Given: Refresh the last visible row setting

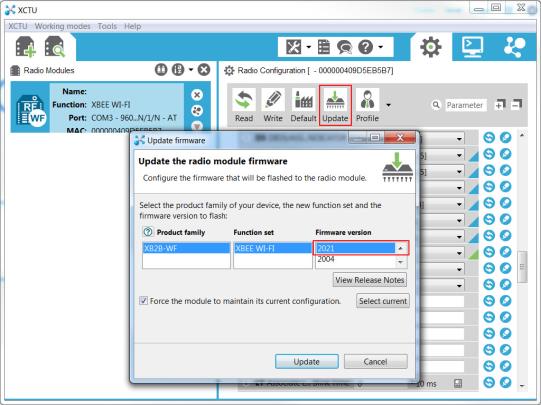Looking at the screenshot, I should tap(489, 382).
